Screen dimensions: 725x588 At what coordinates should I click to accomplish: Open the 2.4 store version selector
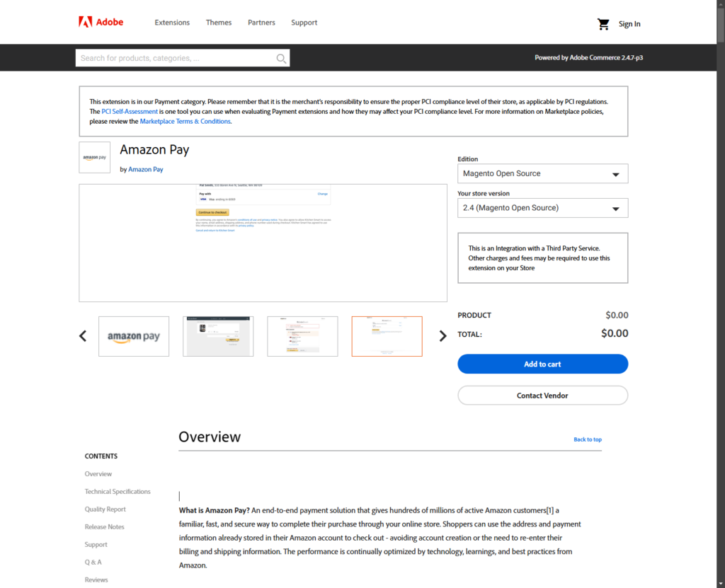pyautogui.click(x=542, y=207)
